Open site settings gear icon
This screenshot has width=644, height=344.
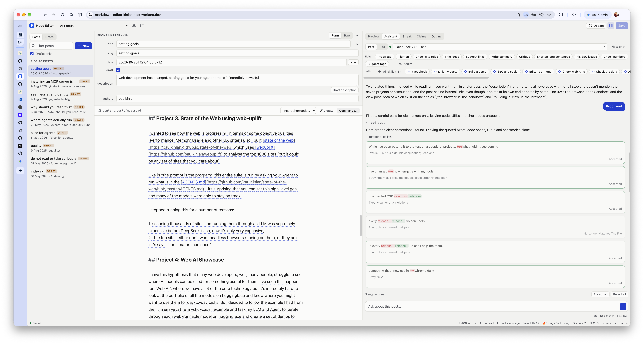pos(134,26)
